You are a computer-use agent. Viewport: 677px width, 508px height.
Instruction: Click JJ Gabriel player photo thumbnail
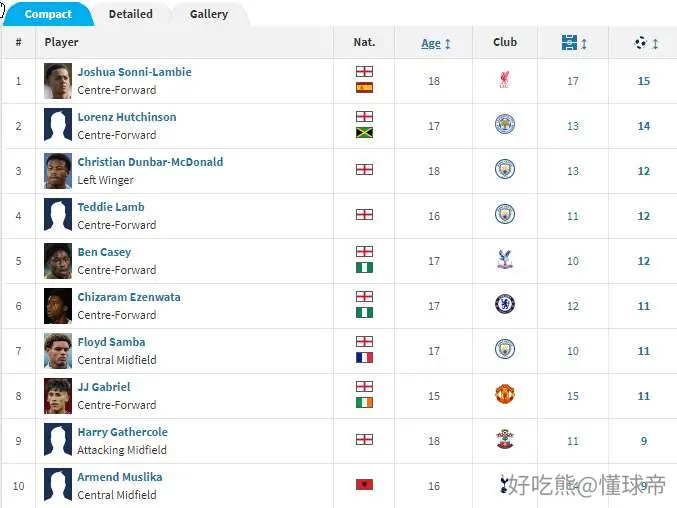click(x=58, y=396)
